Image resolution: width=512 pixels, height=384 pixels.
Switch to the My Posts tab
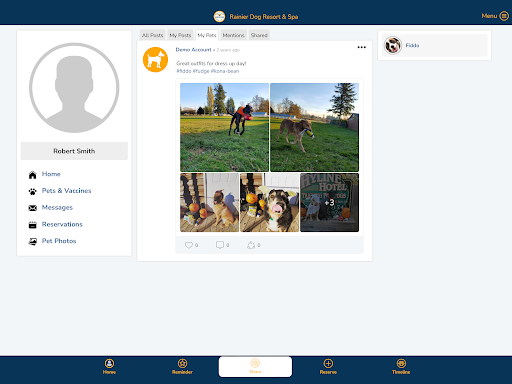(180, 35)
